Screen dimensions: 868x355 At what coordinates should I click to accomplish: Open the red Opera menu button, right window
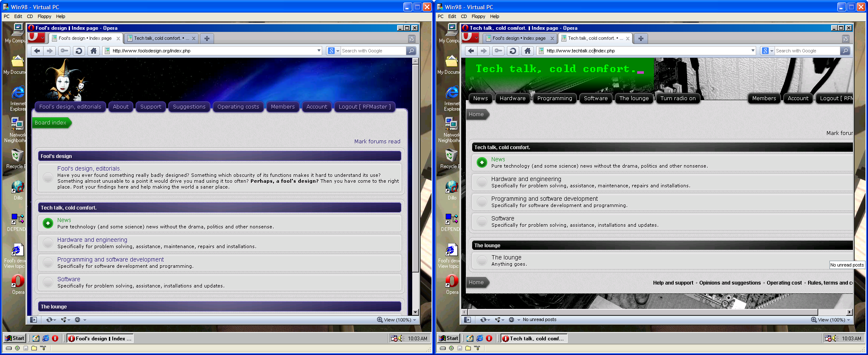471,37
